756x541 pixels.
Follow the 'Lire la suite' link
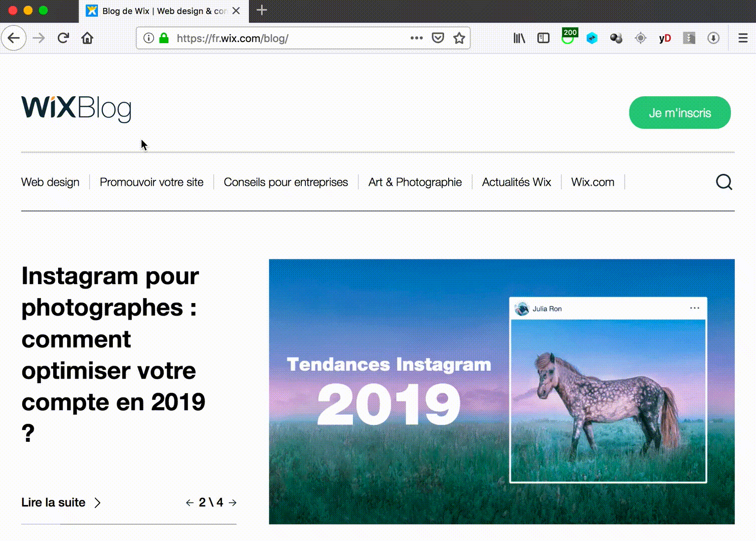[54, 502]
